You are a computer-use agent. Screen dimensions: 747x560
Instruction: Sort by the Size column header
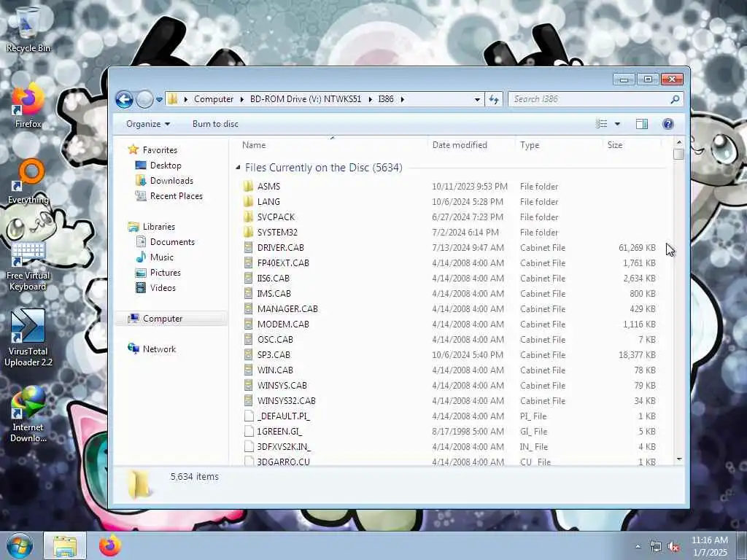click(614, 145)
